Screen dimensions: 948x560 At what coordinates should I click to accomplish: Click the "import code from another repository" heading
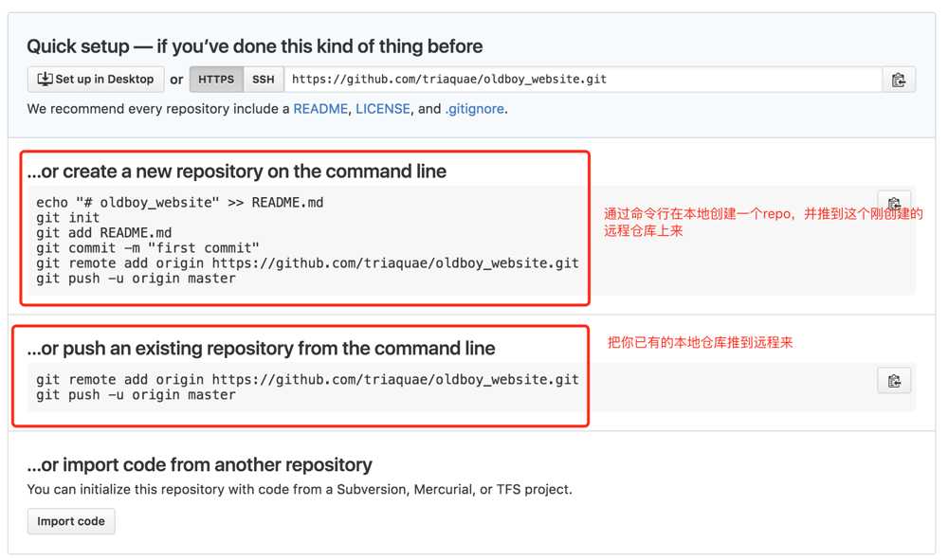199,465
